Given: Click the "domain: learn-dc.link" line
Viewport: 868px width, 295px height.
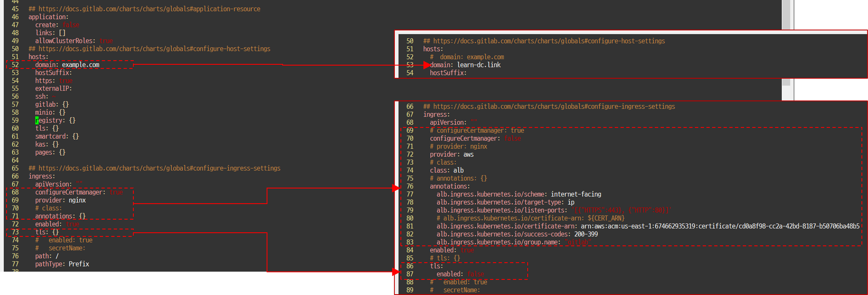Looking at the screenshot, I should (x=465, y=65).
